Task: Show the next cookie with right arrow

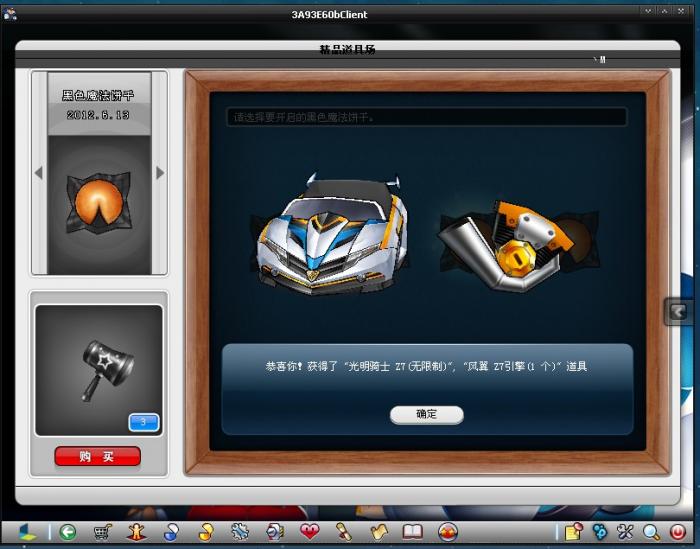Action: click(160, 173)
